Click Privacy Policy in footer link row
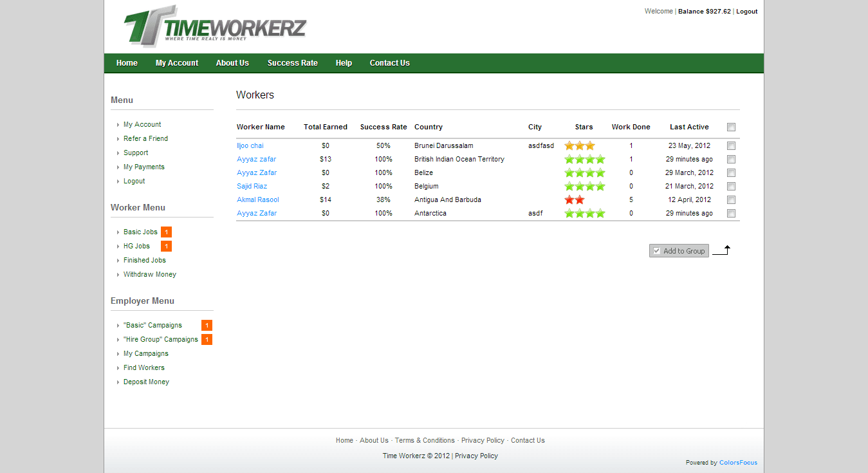The width and height of the screenshot is (868, 473). (483, 441)
